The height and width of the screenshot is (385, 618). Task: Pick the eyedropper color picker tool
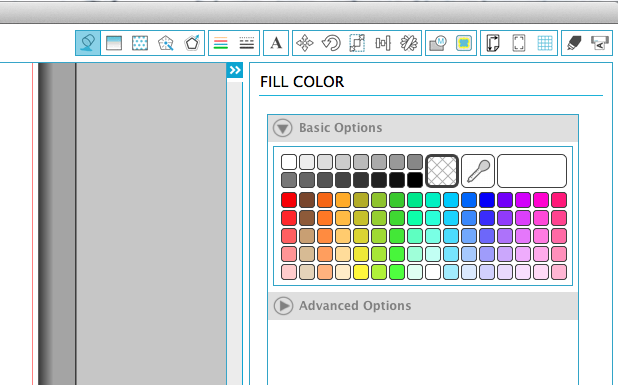478,171
